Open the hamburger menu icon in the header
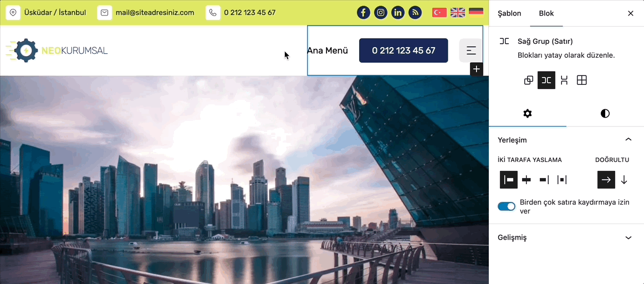The width and height of the screenshot is (644, 284). (471, 50)
